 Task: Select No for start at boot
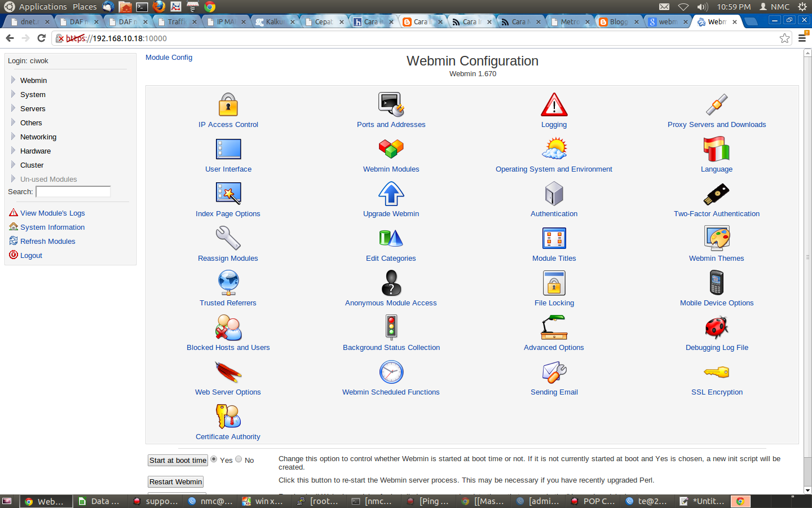click(x=239, y=459)
